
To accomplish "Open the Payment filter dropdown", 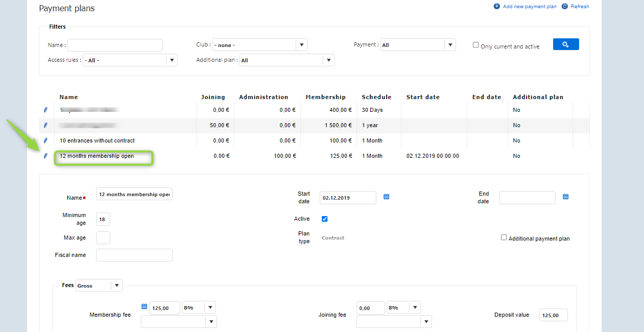I will click(x=450, y=45).
